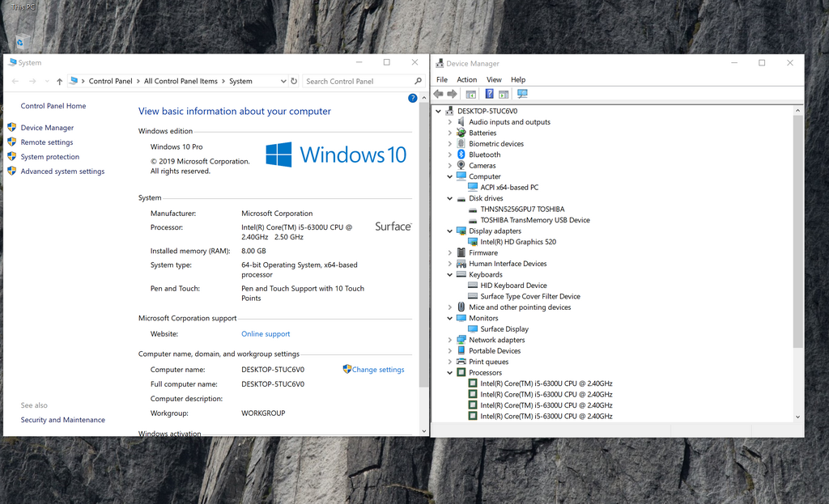829x504 pixels.
Task: Click Audio inputs and outputs speaker icon
Action: pos(461,121)
